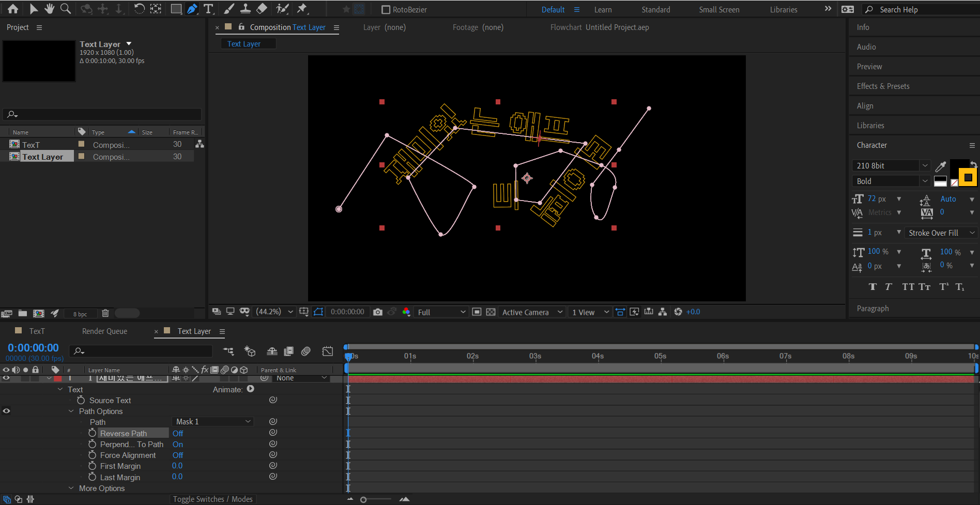The image size is (980, 505).
Task: Pick a color with the Character eyedropper
Action: 941,166
